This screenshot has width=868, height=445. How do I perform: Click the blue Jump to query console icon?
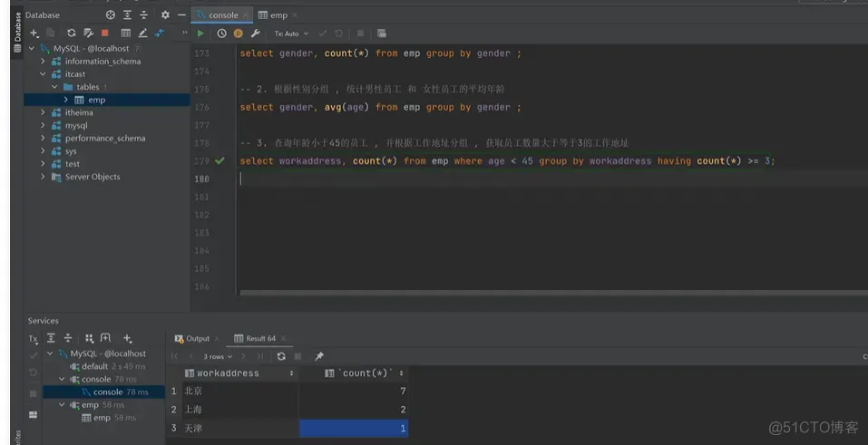point(160,34)
